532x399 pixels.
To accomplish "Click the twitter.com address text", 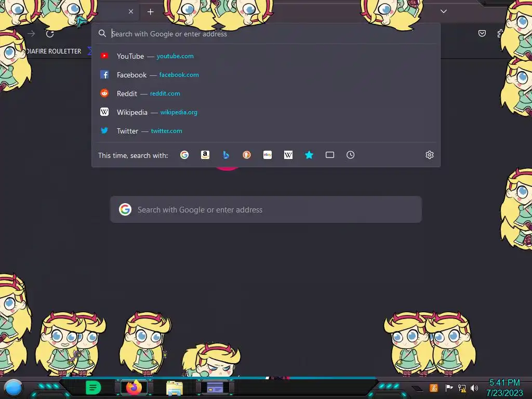I will [x=167, y=130].
